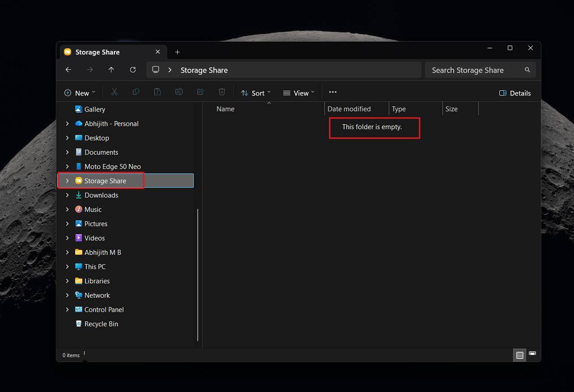574x392 pixels.
Task: Switch to large thumbnails view
Action: (x=532, y=355)
